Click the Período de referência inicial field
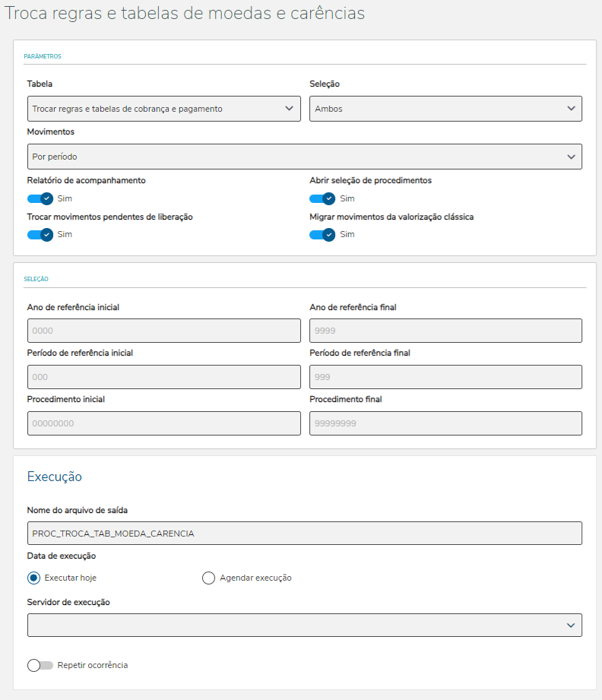This screenshot has width=602, height=700. pos(163,377)
